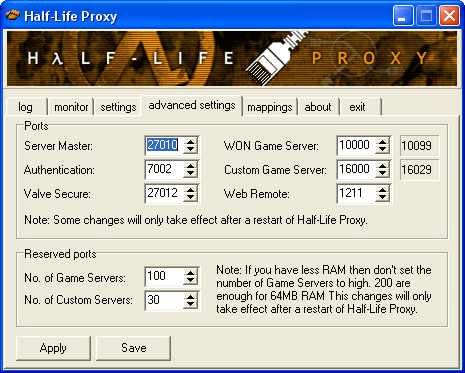Decrease the No. of Custom Servers

pyautogui.click(x=190, y=305)
